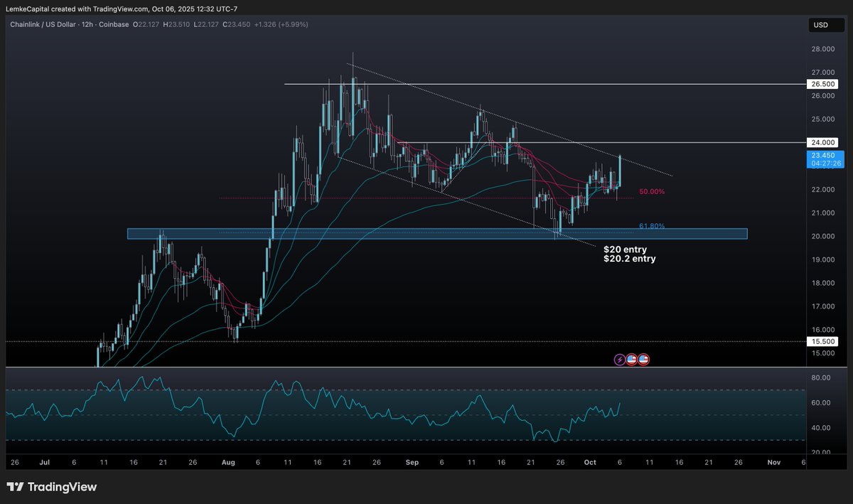Click the Sep label on time axis
Viewport: 853px width, 504px height.
tap(412, 462)
